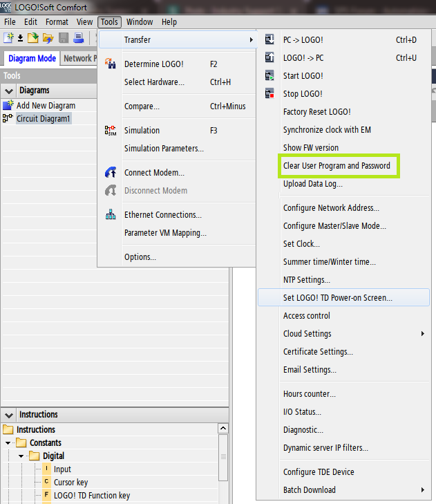This screenshot has height=504, width=436.
Task: Select Set LOGO! TD Power-on Screen...
Action: 343,298
